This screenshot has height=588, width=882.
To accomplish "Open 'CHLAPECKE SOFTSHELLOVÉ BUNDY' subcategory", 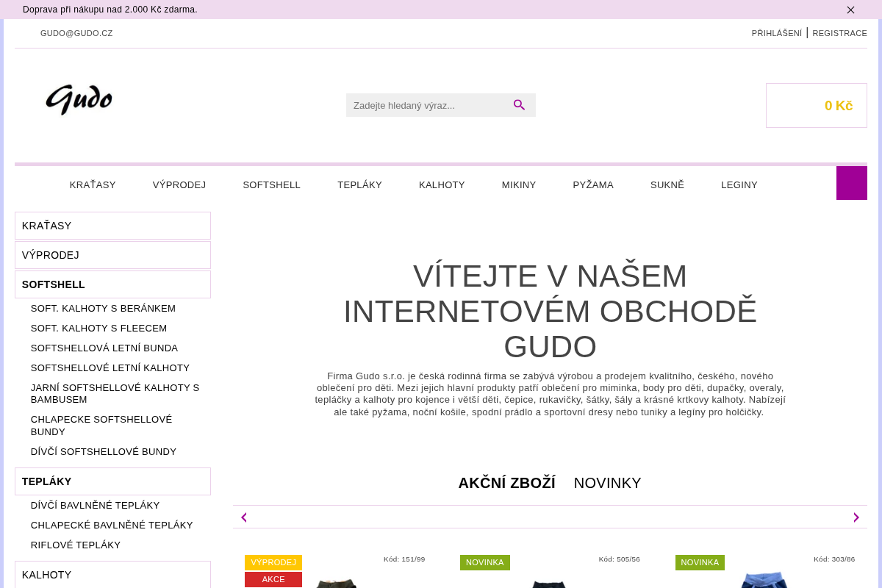I will point(101,426).
